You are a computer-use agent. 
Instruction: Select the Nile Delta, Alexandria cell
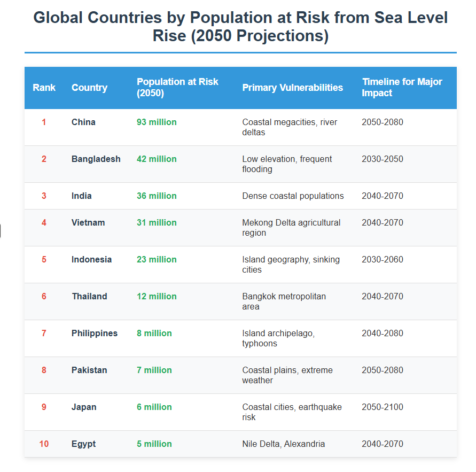(x=283, y=444)
